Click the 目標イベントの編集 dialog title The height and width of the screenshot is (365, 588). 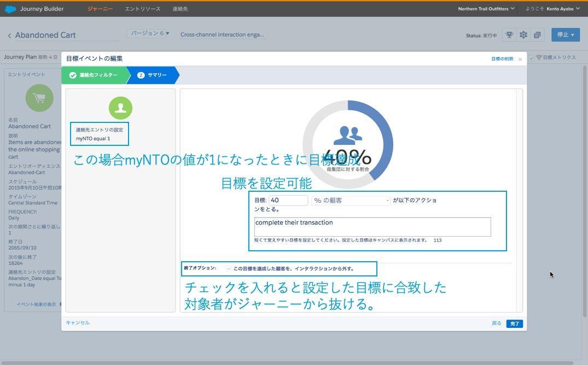[94, 58]
